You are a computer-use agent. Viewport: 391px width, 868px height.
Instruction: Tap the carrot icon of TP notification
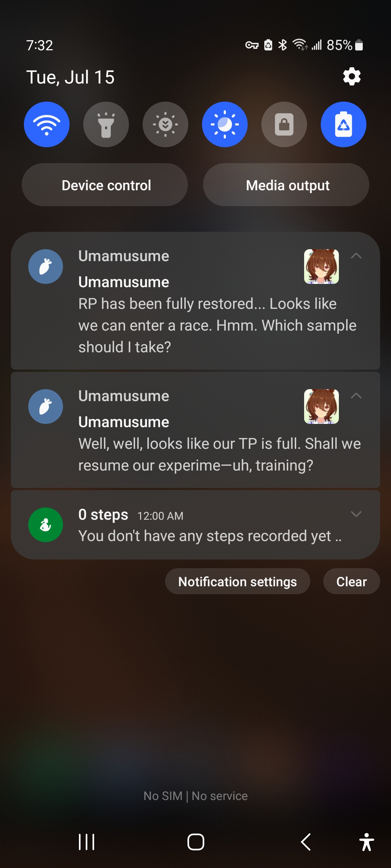tap(46, 407)
